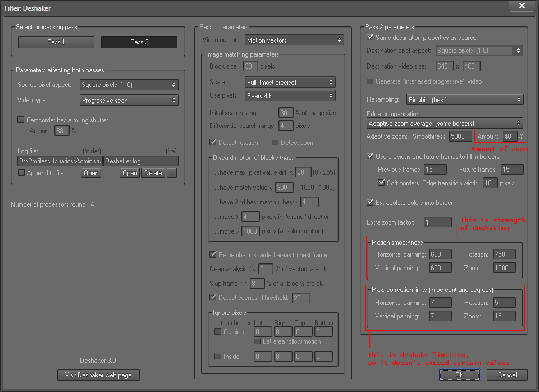Viewport: 539px width, 392px height.
Task: Click Deshaker.log file name field
Action: (x=140, y=161)
